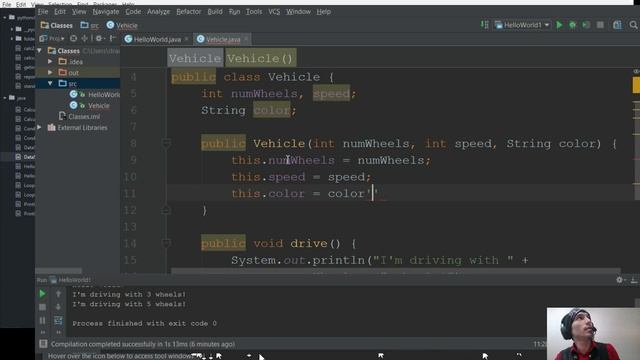Open the HelloWorld1 run configuration dropdown

[522, 25]
